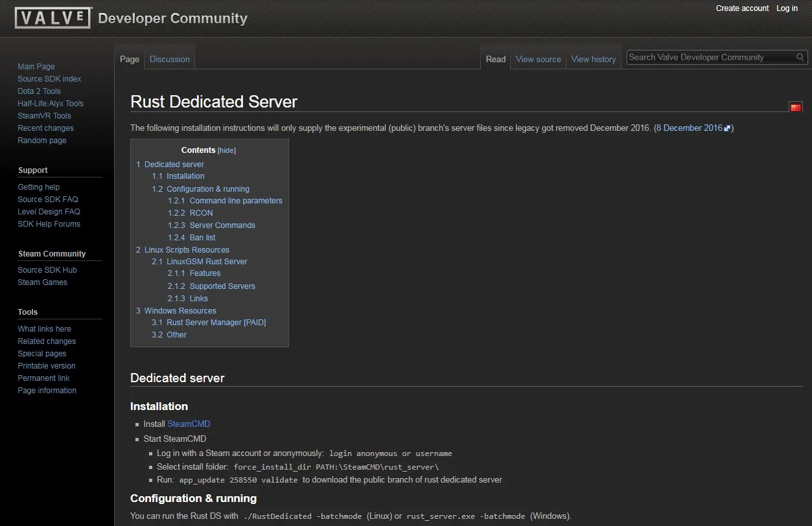Open Half-Life:Alyx Tools link
The height and width of the screenshot is (526, 812).
click(51, 104)
